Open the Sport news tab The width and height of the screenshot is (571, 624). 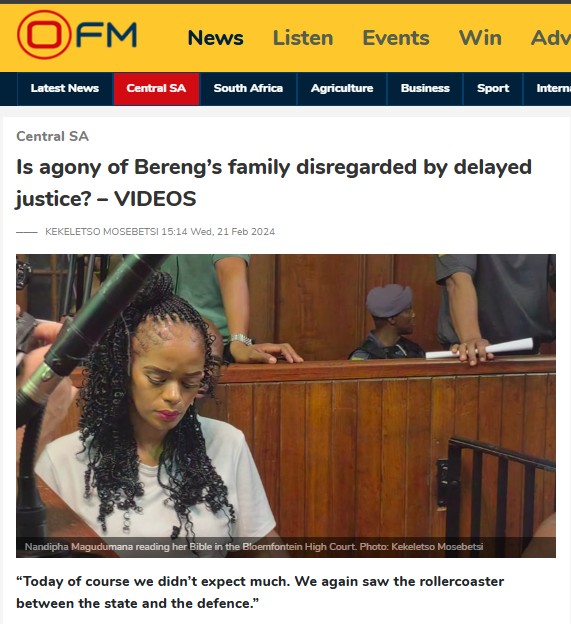point(493,88)
